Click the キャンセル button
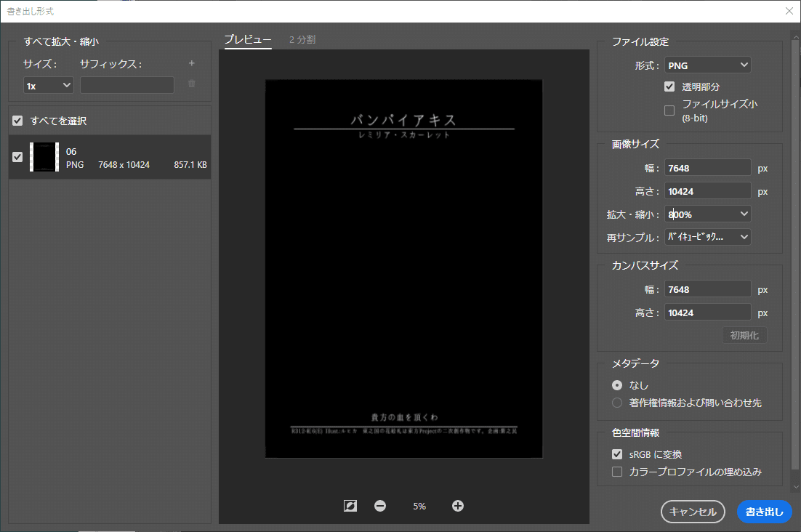This screenshot has height=532, width=801. coord(693,512)
